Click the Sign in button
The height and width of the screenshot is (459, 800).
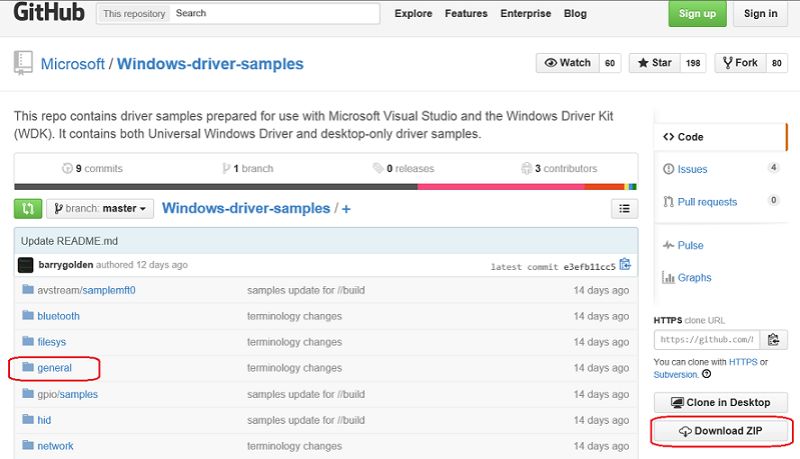pos(760,14)
